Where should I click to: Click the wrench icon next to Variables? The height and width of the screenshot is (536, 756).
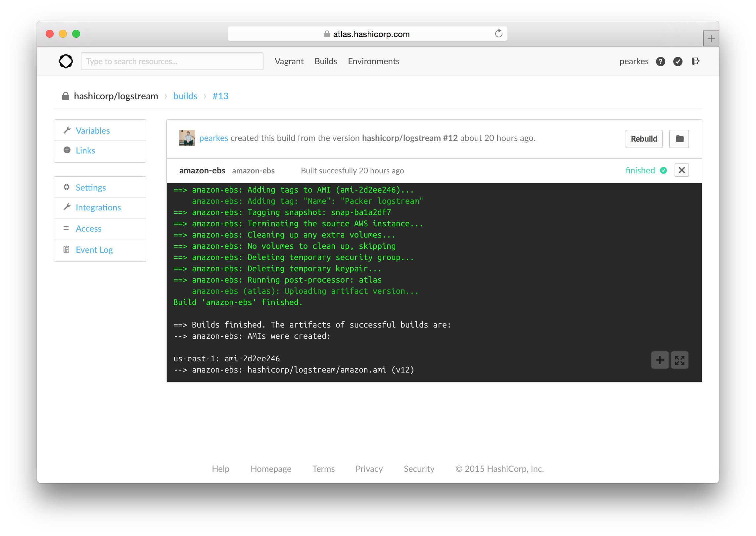tap(67, 130)
